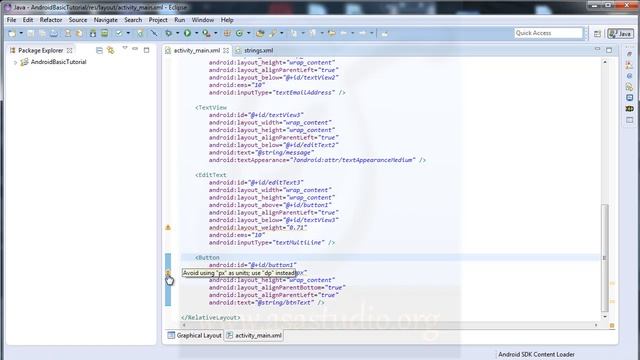Viewport: 640px width, 360px height.
Task: Open the Run configurations dropdown arrow
Action: (196, 33)
